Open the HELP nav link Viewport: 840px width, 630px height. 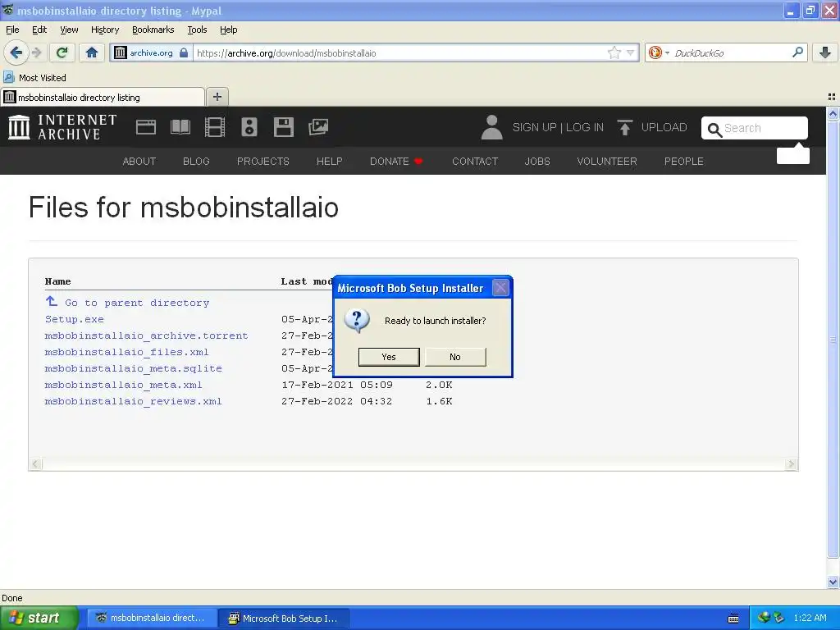point(329,162)
